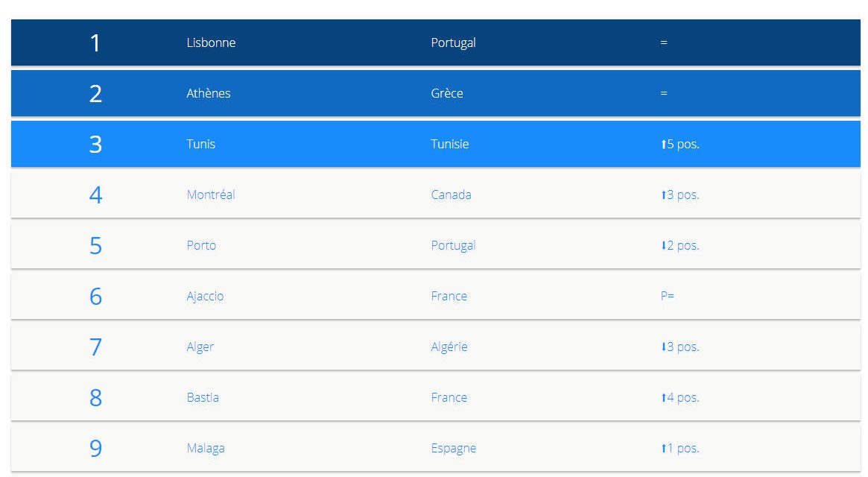Click the down arrow in the Porto row

663,246
